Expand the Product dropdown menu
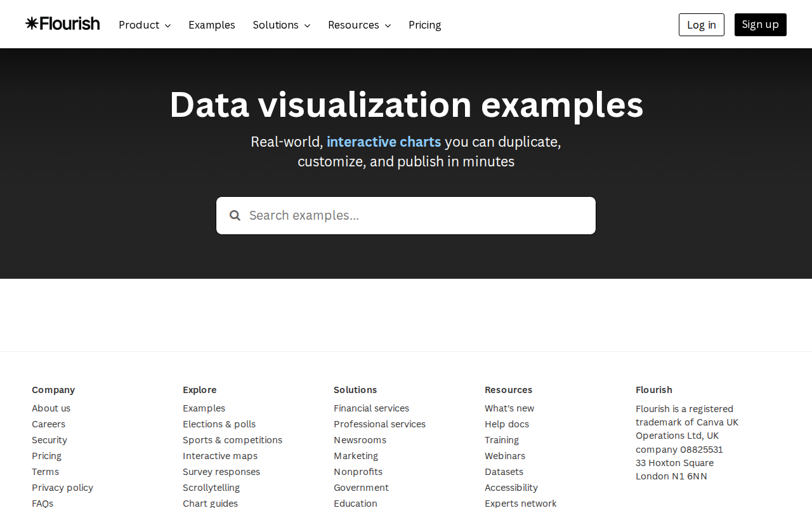The image size is (812, 508). pos(145,25)
